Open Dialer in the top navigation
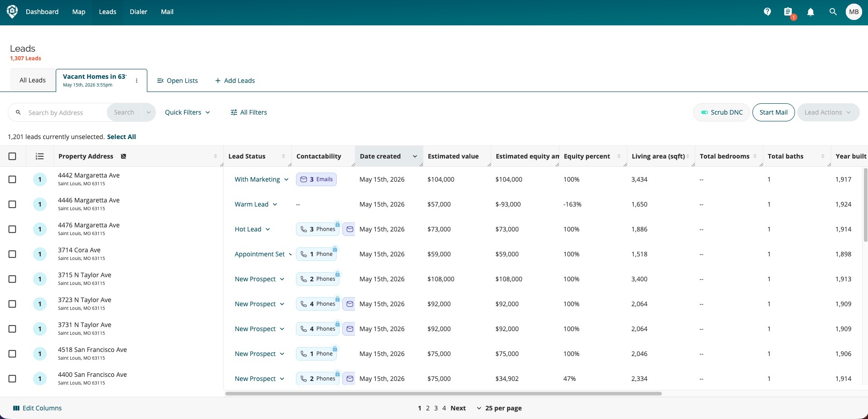This screenshot has height=419, width=868. coord(138,12)
